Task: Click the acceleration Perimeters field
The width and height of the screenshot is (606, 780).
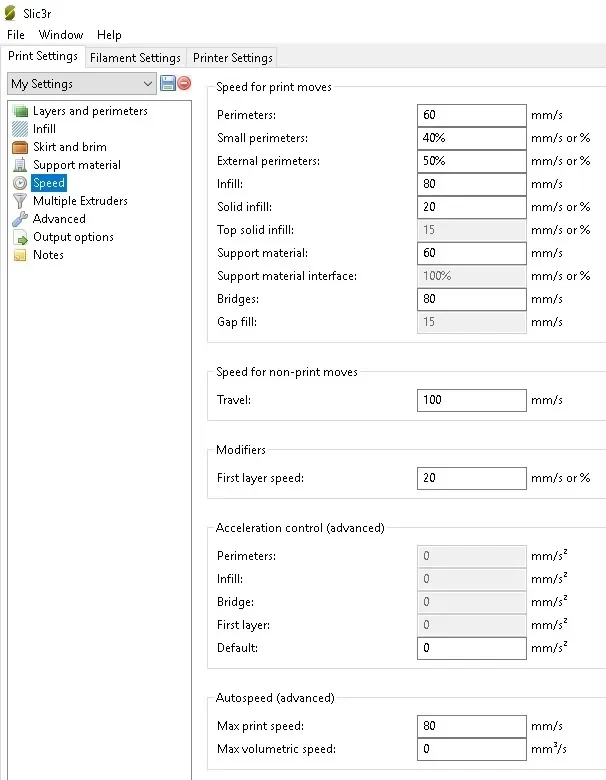Action: click(472, 556)
